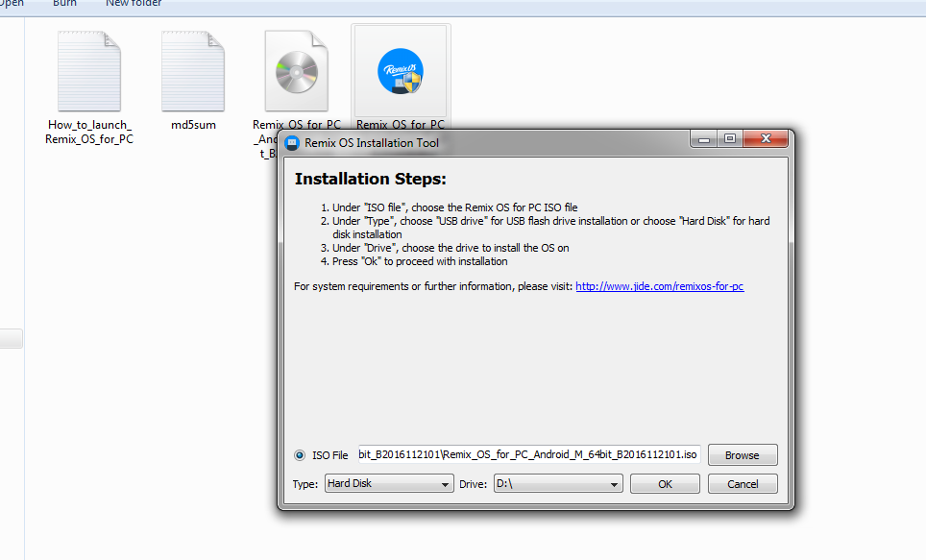
Task: Select the How_to_launch_Remix_OS_for_PC text file icon
Action: tap(89, 71)
